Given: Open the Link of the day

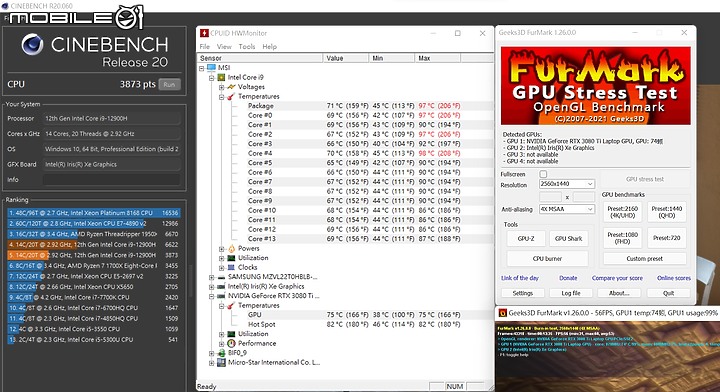Looking at the screenshot, I should click(x=520, y=278).
